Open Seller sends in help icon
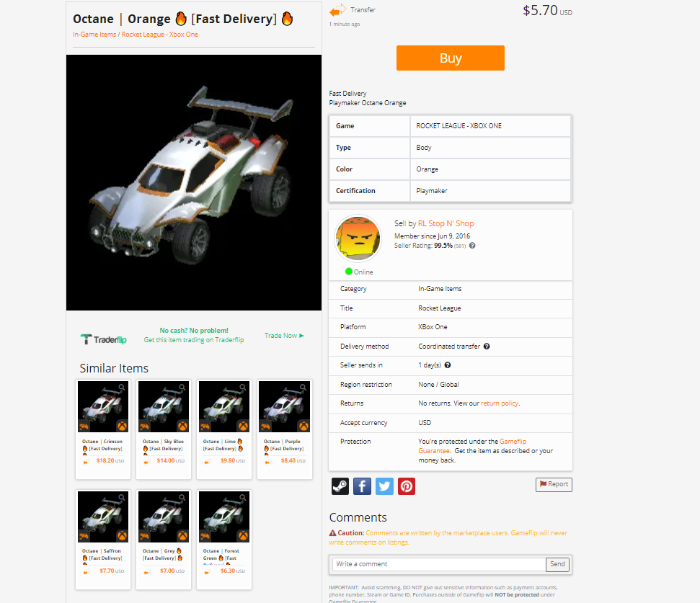The height and width of the screenshot is (603, 700). [448, 365]
